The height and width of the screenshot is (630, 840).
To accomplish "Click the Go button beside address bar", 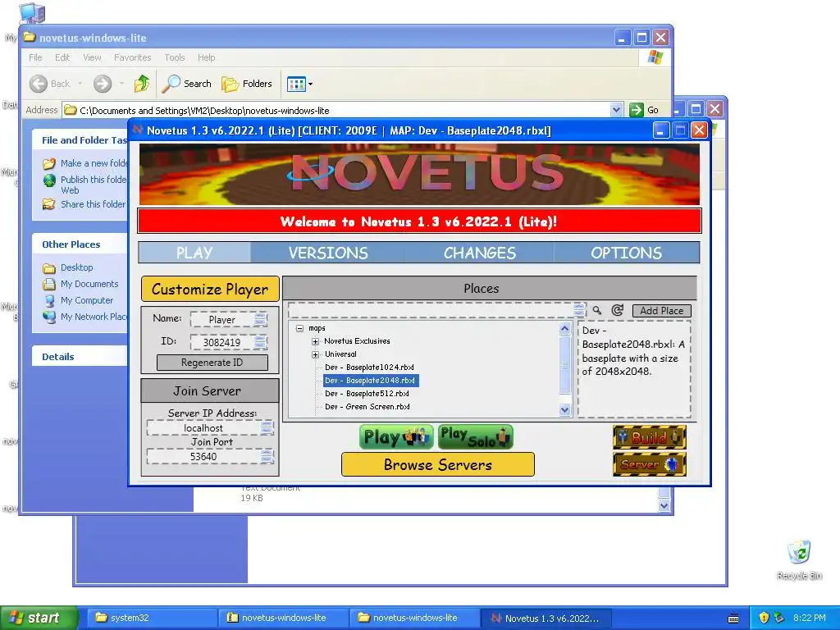I will tap(644, 110).
